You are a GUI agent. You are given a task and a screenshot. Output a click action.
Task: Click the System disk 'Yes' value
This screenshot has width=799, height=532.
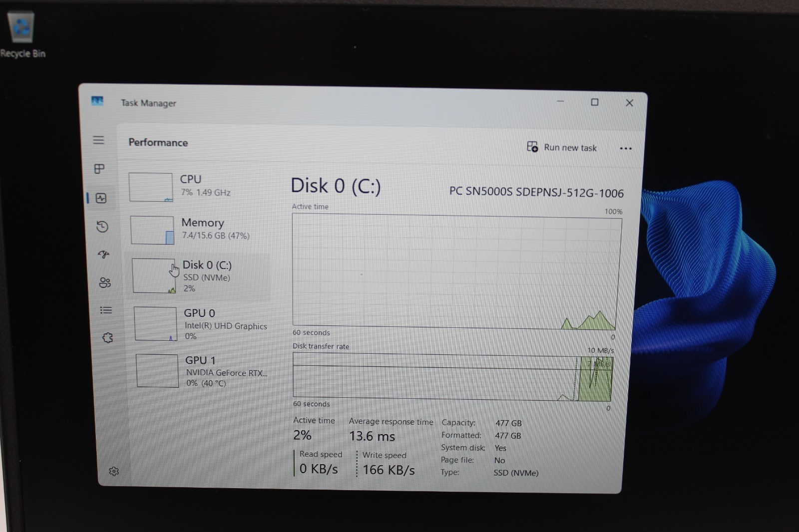pyautogui.click(x=500, y=448)
